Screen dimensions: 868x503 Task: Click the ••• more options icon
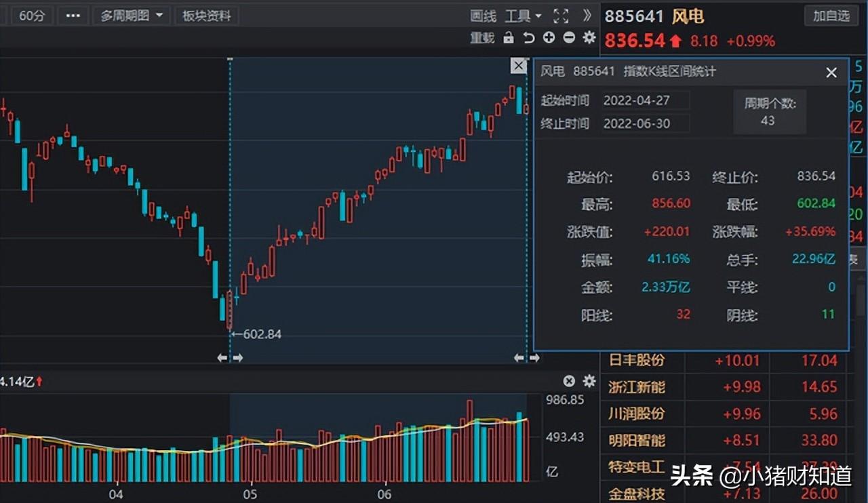pos(73,15)
